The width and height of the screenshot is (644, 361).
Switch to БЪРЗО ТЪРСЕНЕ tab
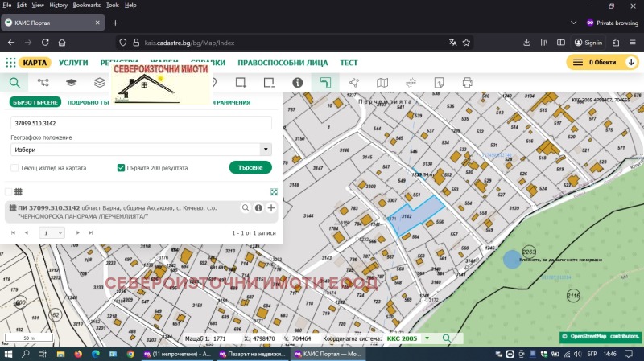[x=35, y=102]
